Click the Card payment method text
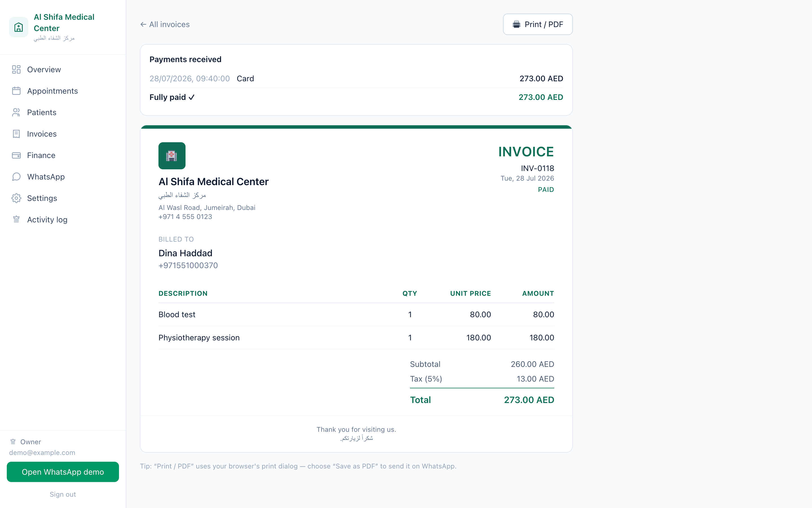The image size is (812, 508). pyautogui.click(x=245, y=79)
